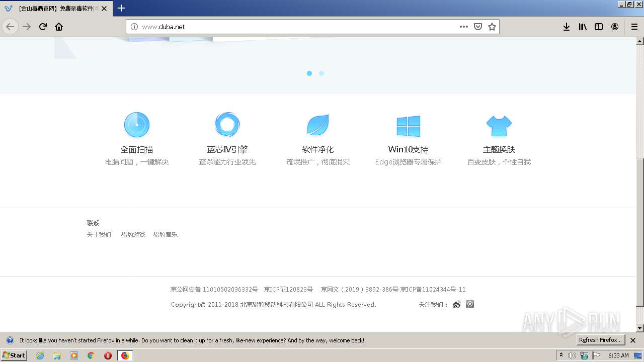This screenshot has width=644, height=362.
Task: Click the full scan radar icon
Action: pos(137,125)
